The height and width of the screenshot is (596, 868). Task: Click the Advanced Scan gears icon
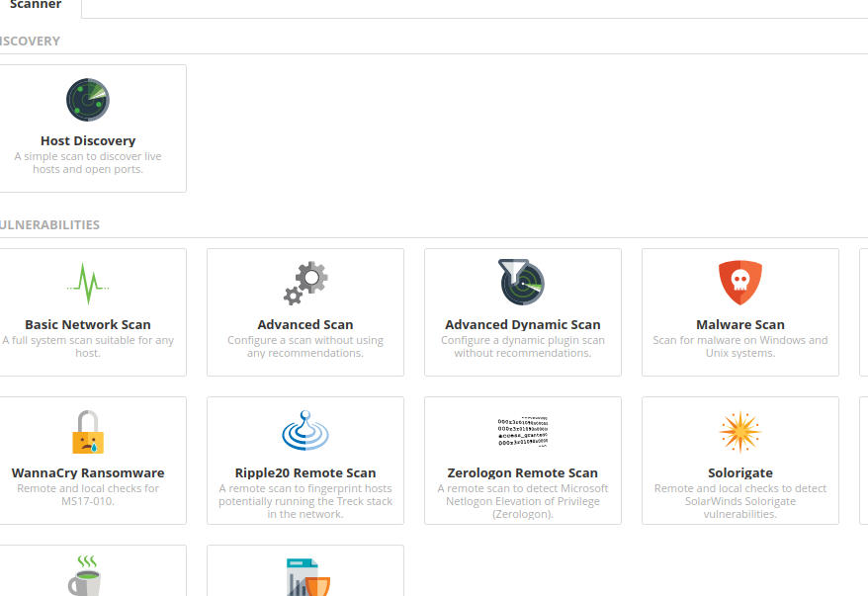coord(305,284)
